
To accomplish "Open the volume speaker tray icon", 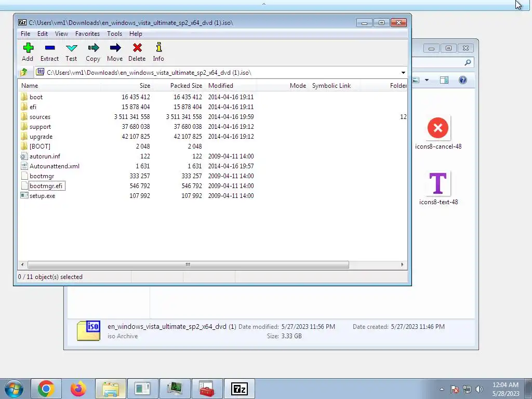I will pyautogui.click(x=479, y=389).
